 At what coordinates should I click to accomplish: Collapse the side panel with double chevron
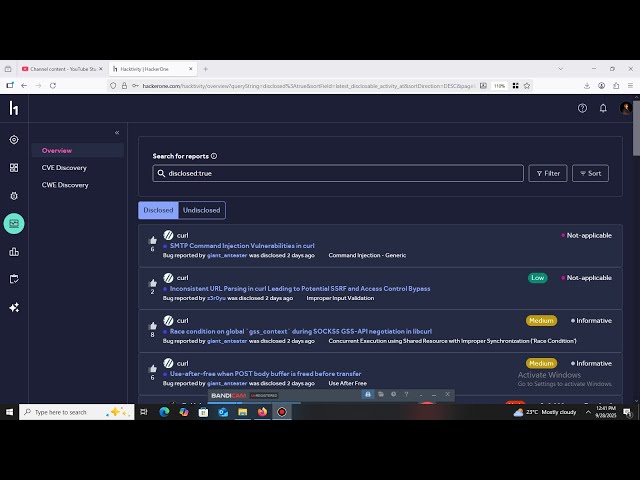coord(117,133)
